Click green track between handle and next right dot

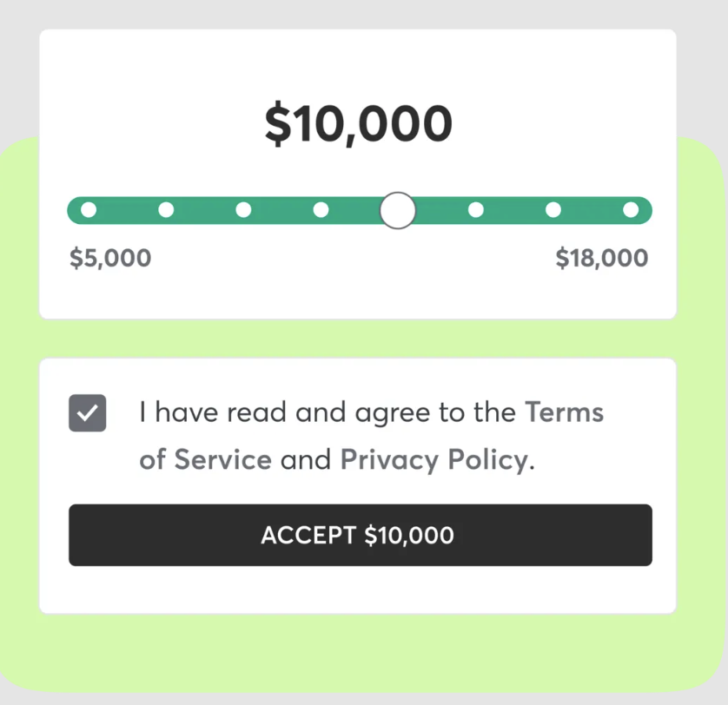click(445, 210)
